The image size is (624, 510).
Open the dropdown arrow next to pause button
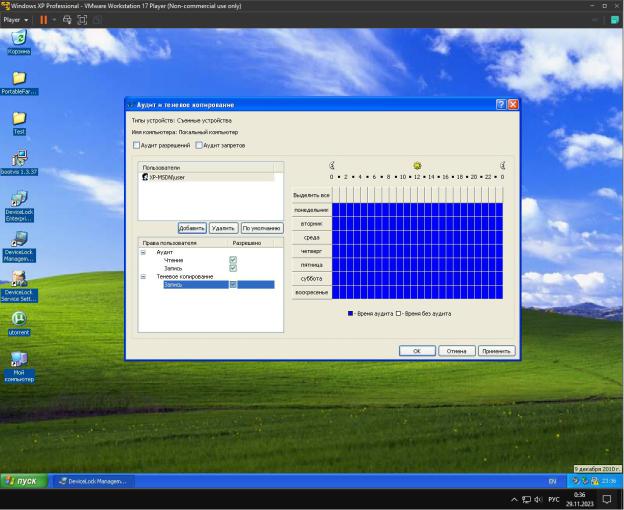(54, 19)
